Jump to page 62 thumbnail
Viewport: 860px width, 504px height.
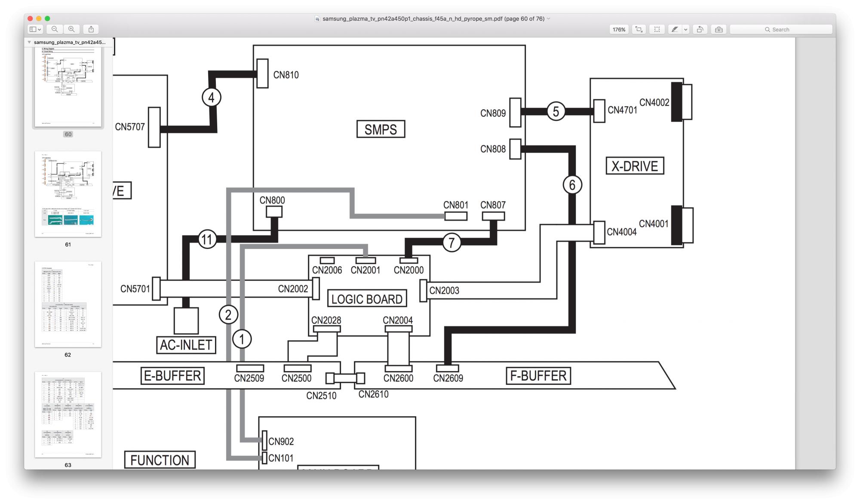(68, 304)
